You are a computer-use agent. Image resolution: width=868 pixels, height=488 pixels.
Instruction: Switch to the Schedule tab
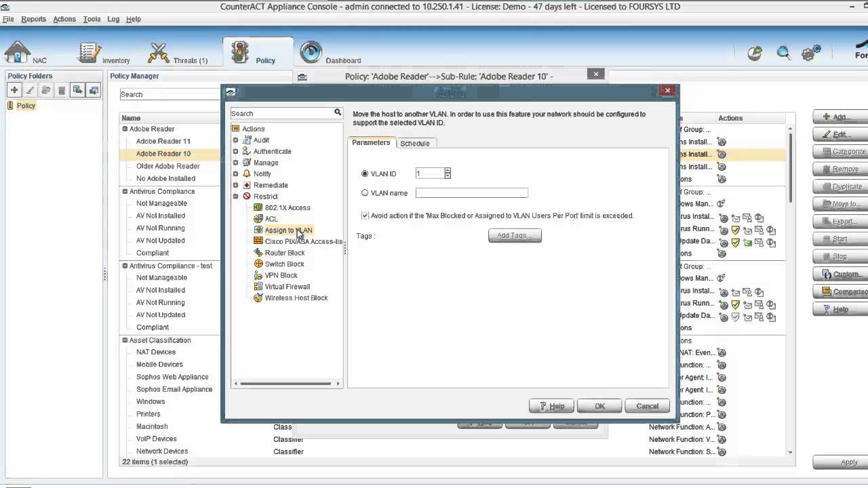click(415, 144)
